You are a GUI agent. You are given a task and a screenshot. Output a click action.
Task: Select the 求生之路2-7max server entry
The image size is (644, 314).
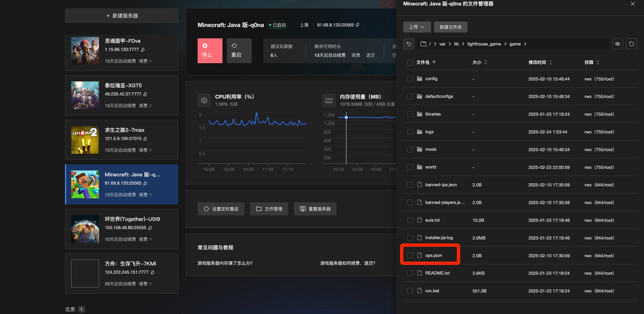121,140
